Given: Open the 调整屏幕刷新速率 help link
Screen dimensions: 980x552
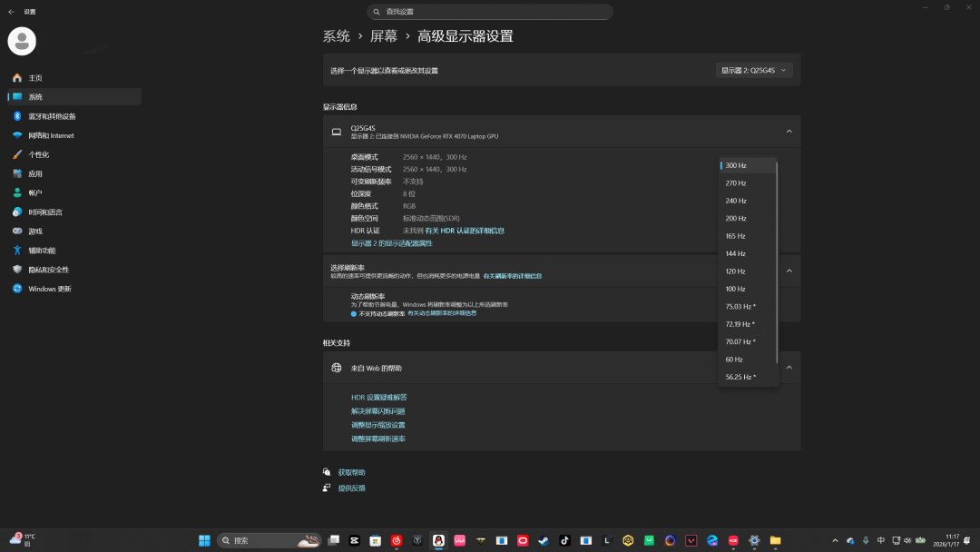Looking at the screenshot, I should pos(378,439).
